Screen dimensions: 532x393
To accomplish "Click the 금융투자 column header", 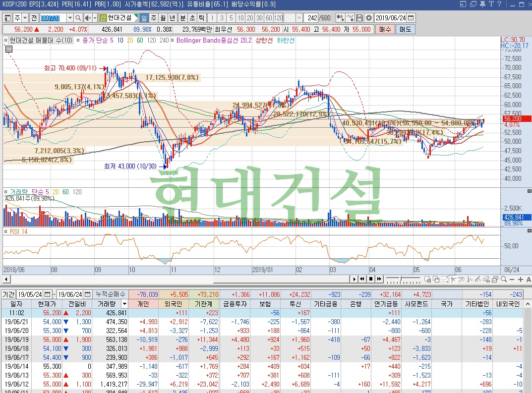I will click(235, 304).
